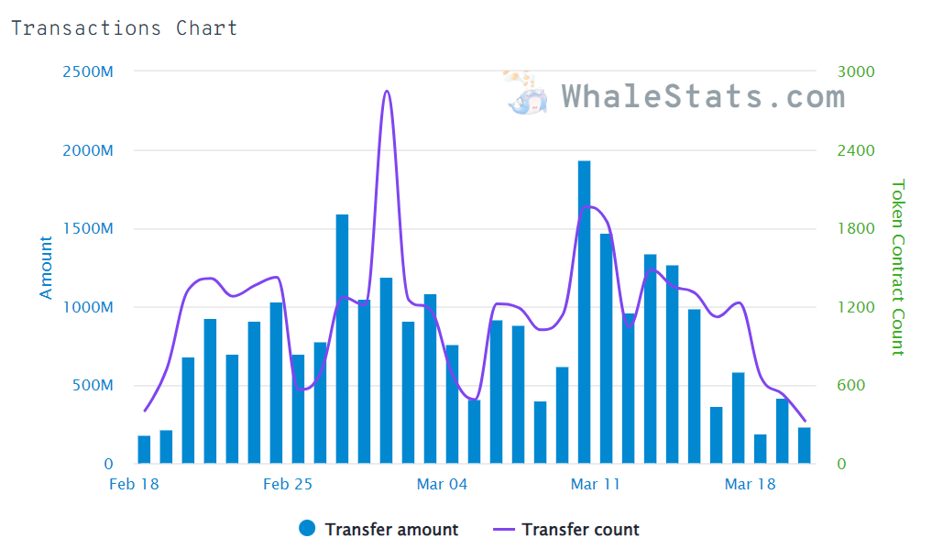The image size is (932, 560).
Task: Click the Mar 18 x-axis label
Action: point(750,484)
